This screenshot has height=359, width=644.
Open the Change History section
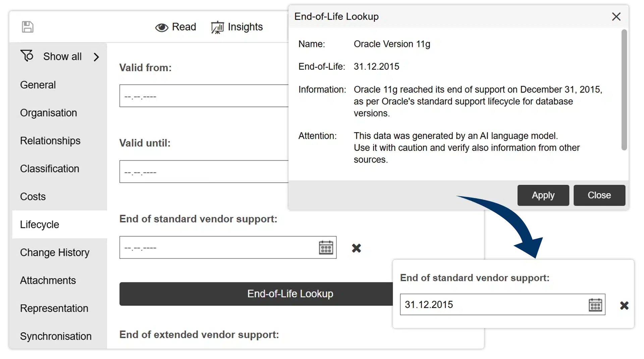click(55, 252)
